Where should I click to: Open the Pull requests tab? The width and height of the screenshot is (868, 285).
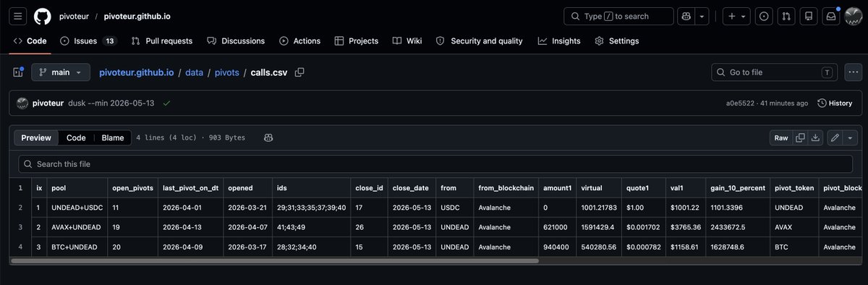163,41
